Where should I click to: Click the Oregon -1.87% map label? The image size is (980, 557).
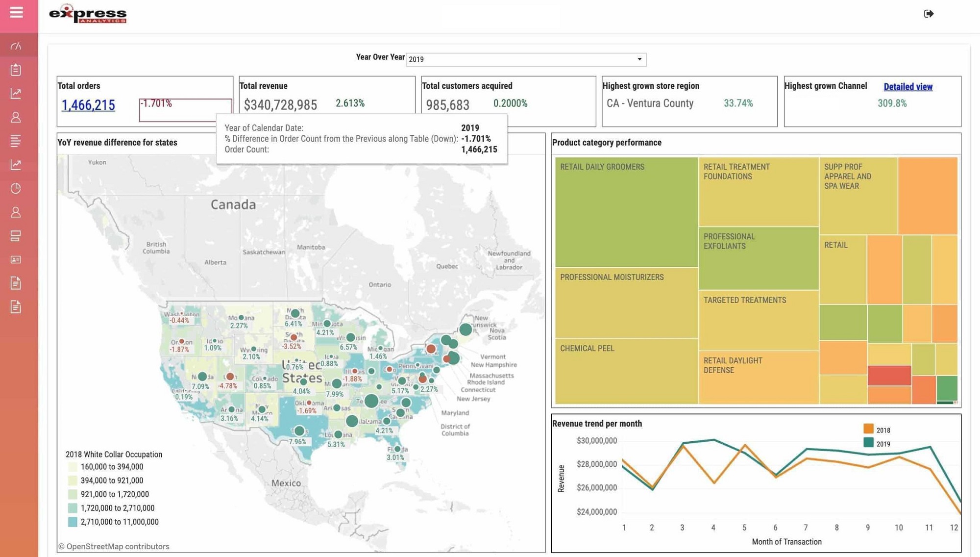[x=179, y=350]
